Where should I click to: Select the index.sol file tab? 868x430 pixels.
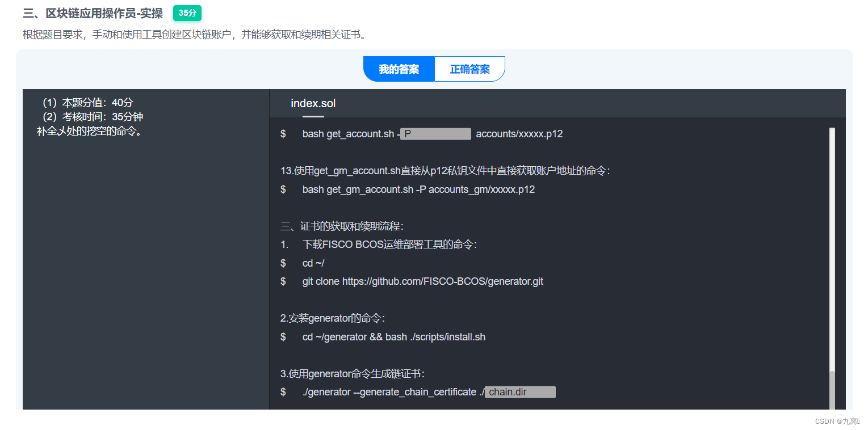[x=313, y=103]
